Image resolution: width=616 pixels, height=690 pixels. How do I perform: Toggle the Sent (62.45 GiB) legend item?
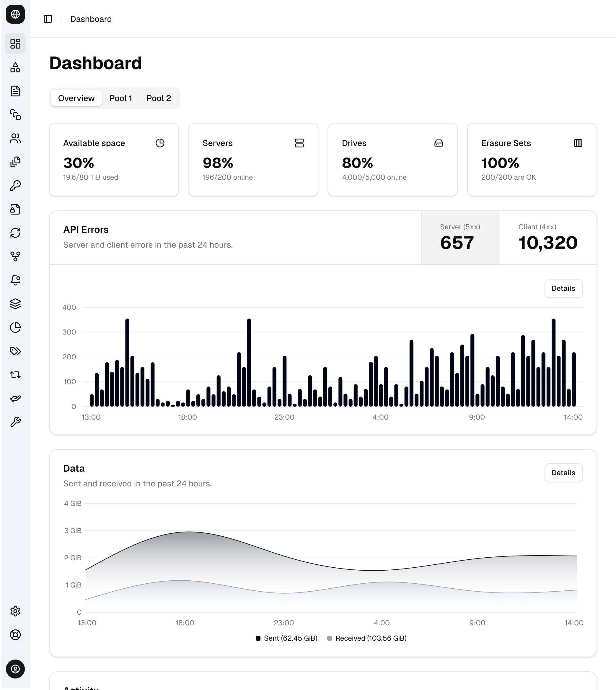286,638
